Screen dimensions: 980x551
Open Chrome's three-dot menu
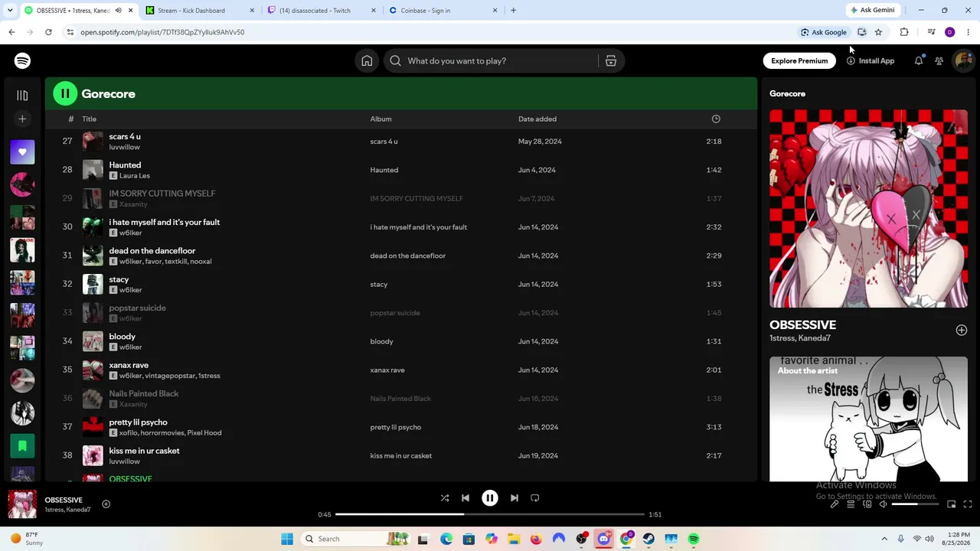tap(968, 32)
